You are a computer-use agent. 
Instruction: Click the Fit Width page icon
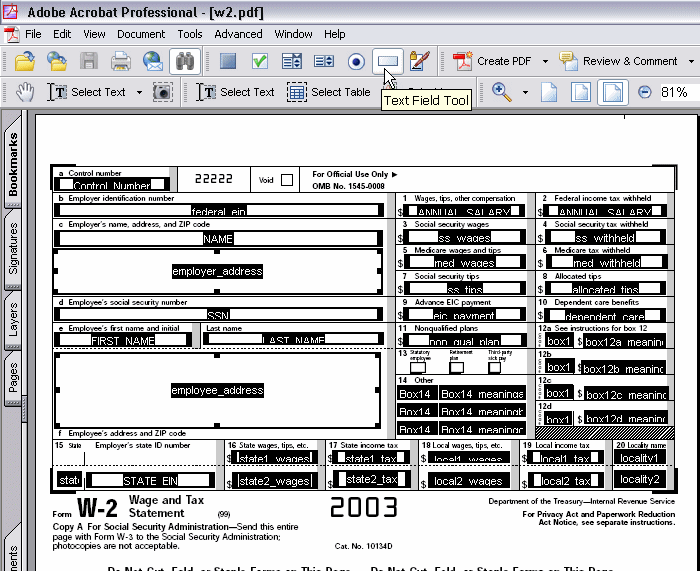[612, 92]
